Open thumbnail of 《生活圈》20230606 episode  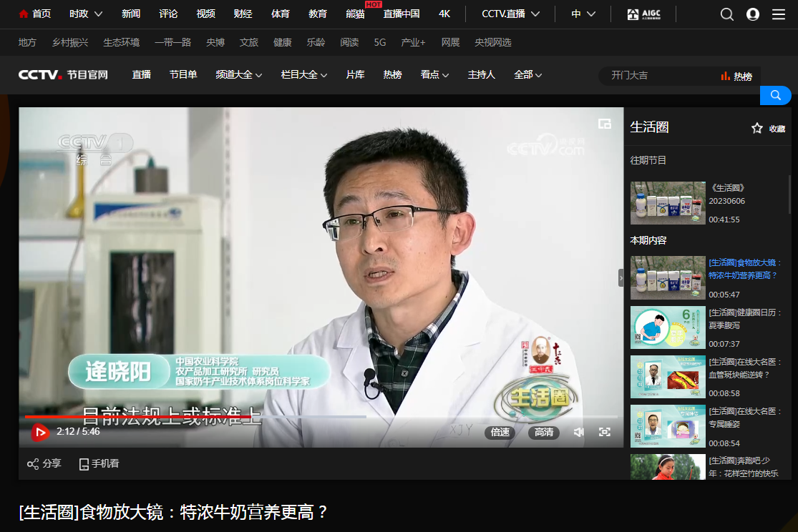coord(668,203)
